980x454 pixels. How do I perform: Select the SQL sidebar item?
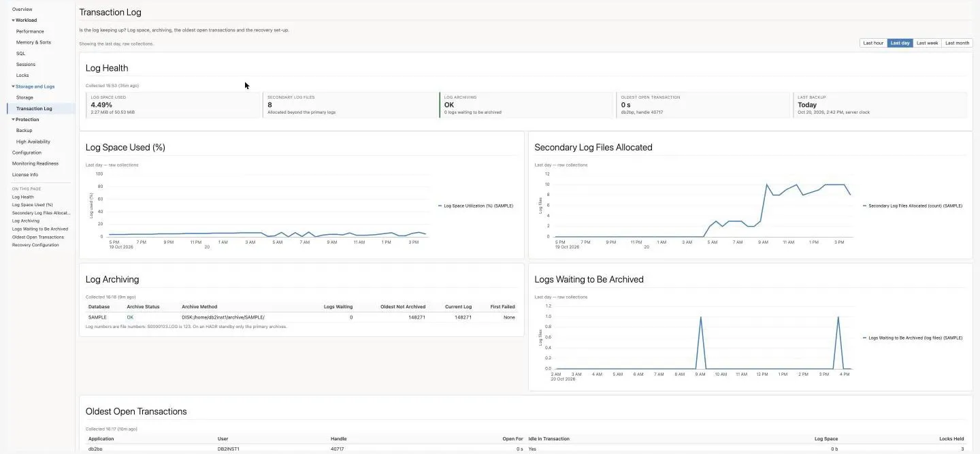tap(20, 53)
